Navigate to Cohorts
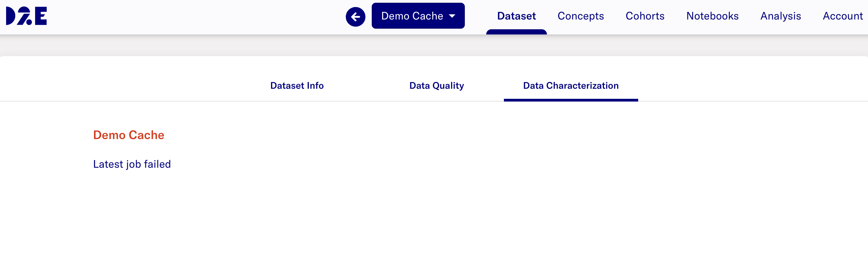 645,16
